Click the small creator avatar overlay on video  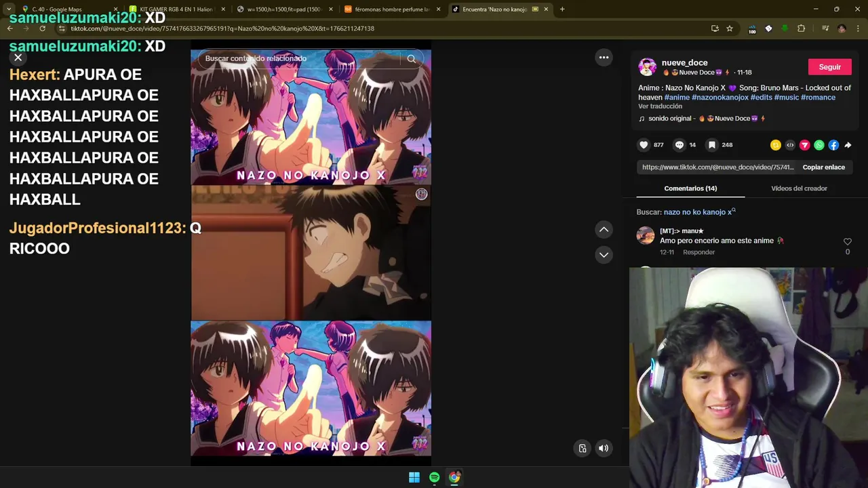421,195
